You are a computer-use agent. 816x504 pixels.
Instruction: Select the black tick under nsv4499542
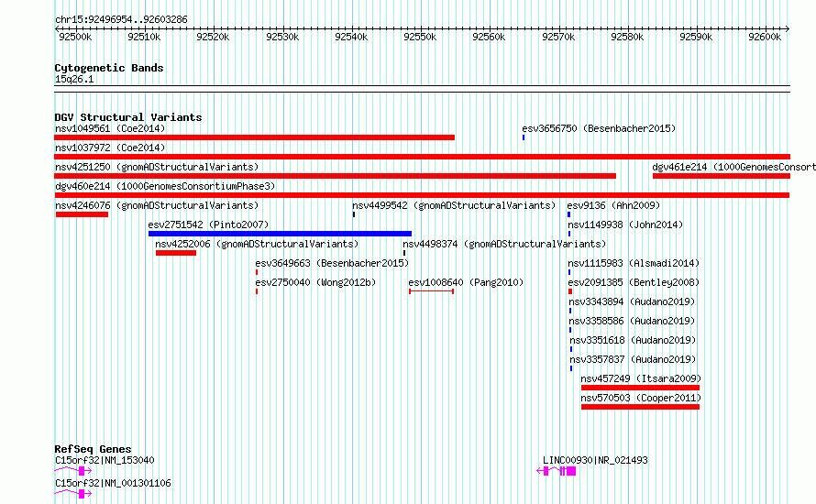coord(354,214)
